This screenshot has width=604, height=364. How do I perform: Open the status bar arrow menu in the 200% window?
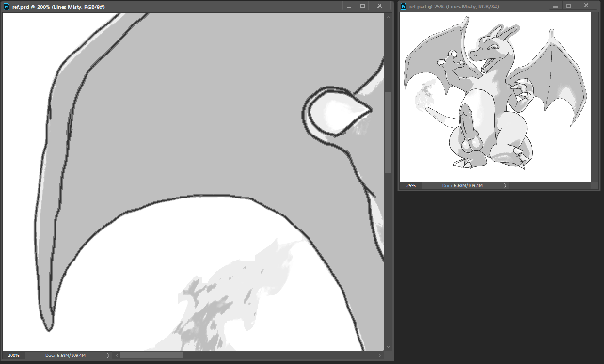(x=108, y=356)
